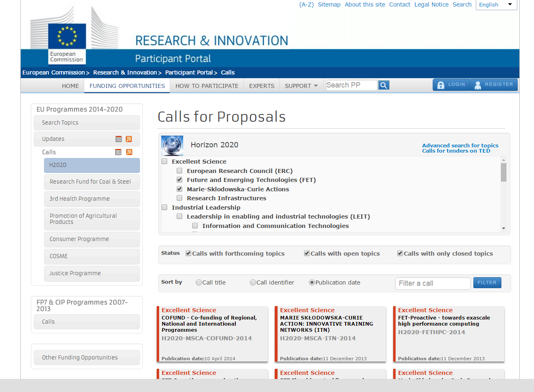Check Information and Communication Technologies checkbox

pyautogui.click(x=195, y=226)
